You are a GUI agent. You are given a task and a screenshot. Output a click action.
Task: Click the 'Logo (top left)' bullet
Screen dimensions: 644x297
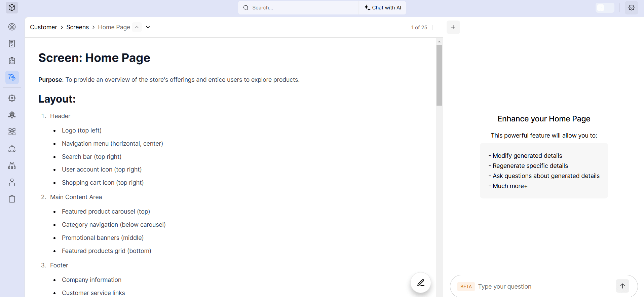click(x=82, y=131)
